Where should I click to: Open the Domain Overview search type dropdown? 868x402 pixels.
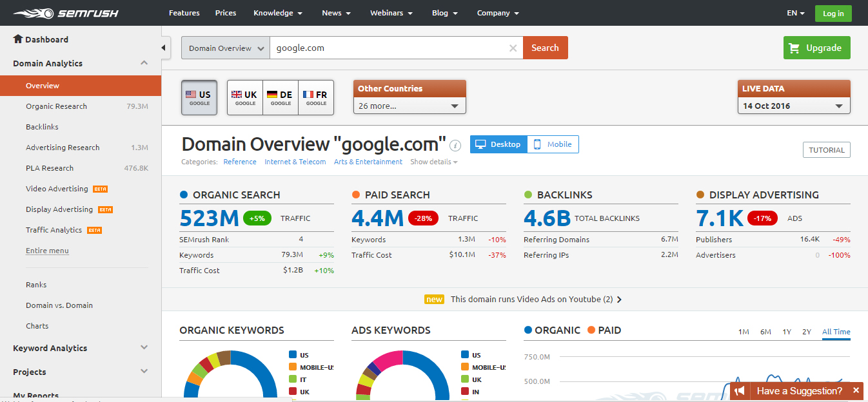[x=224, y=48]
